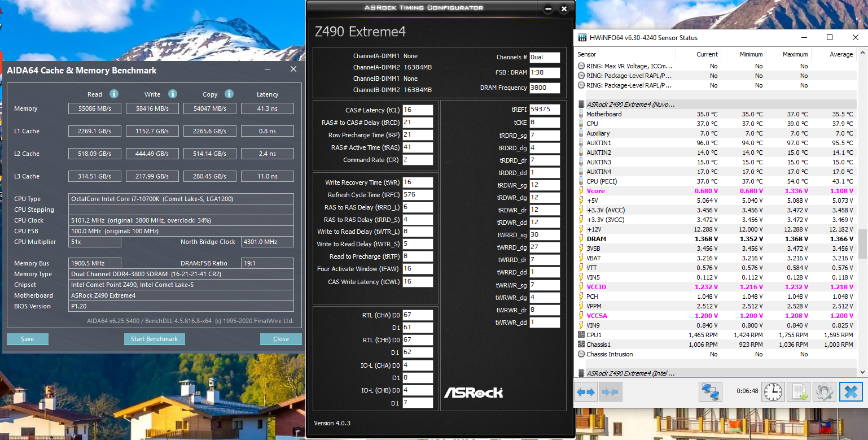Image resolution: width=868 pixels, height=440 pixels.
Task: Click the tWRWR_dd value field
Action: (x=545, y=323)
